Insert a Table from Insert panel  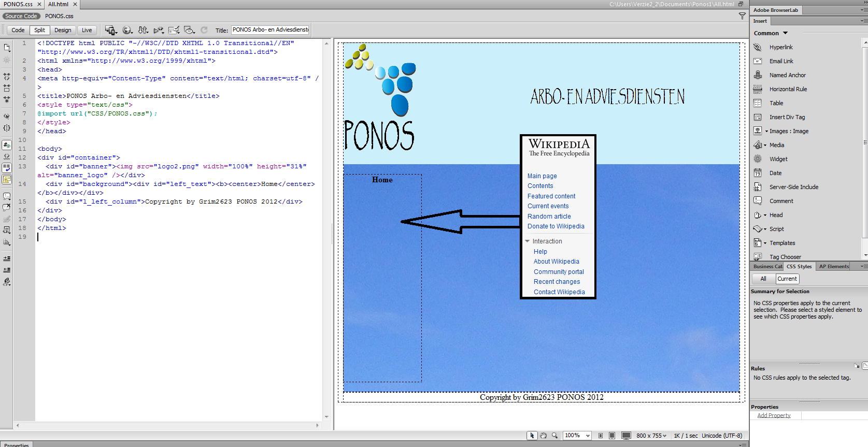coord(776,103)
